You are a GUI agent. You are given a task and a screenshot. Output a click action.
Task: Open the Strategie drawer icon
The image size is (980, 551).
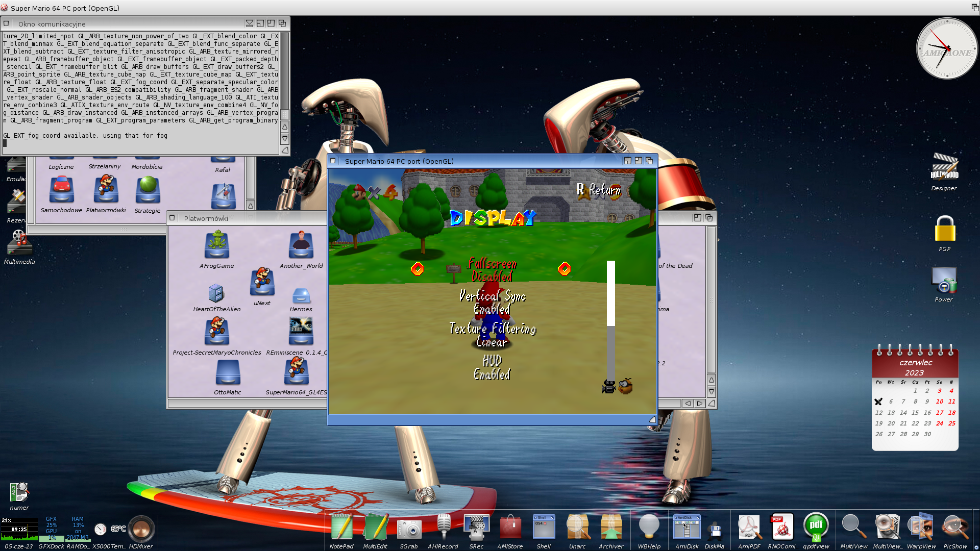[148, 189]
